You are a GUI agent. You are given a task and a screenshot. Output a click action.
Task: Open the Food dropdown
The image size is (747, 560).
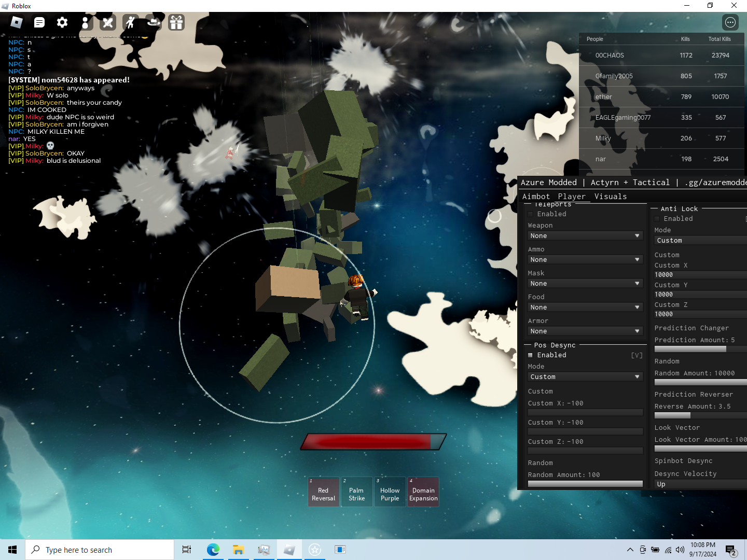(x=585, y=307)
